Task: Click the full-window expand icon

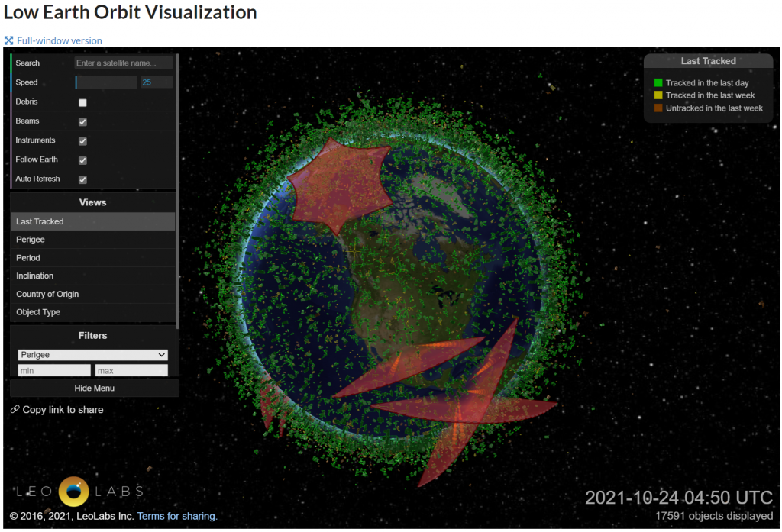Action: [9, 40]
